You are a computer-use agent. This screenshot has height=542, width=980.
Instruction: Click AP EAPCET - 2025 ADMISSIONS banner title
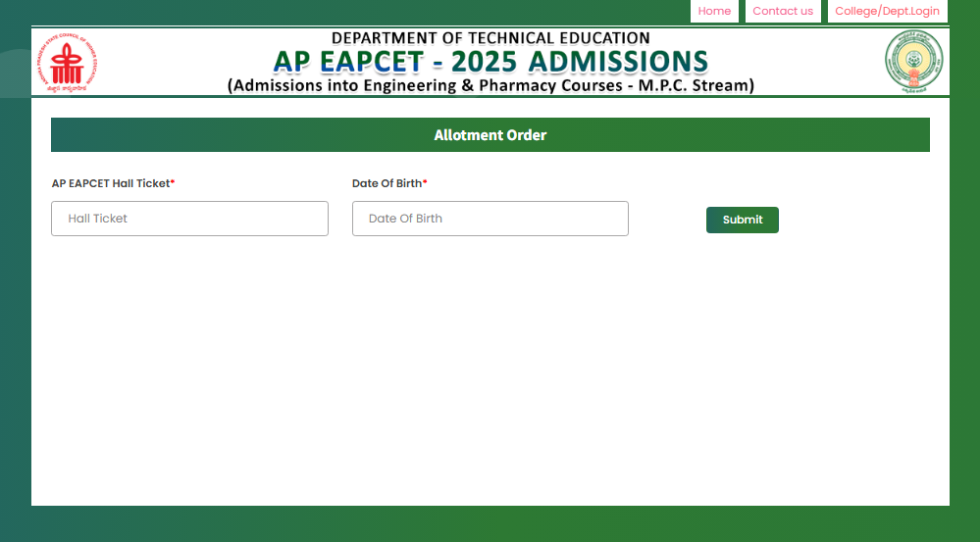click(x=490, y=61)
